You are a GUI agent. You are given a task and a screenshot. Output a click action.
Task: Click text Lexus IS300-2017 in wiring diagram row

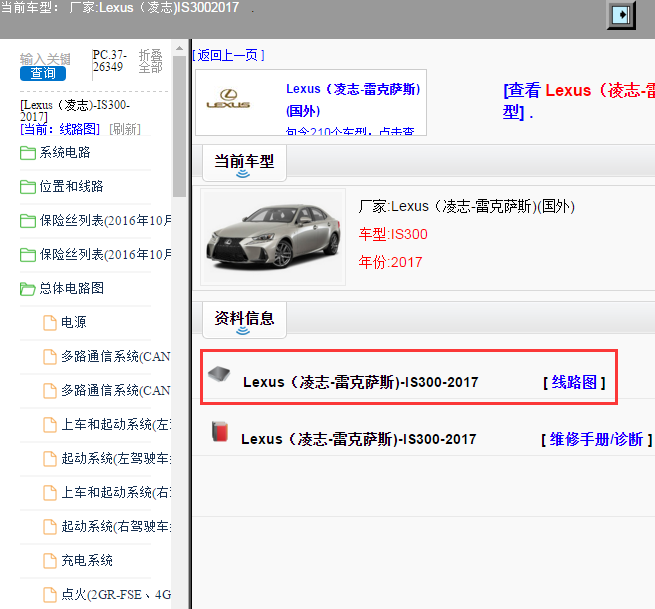(x=361, y=382)
